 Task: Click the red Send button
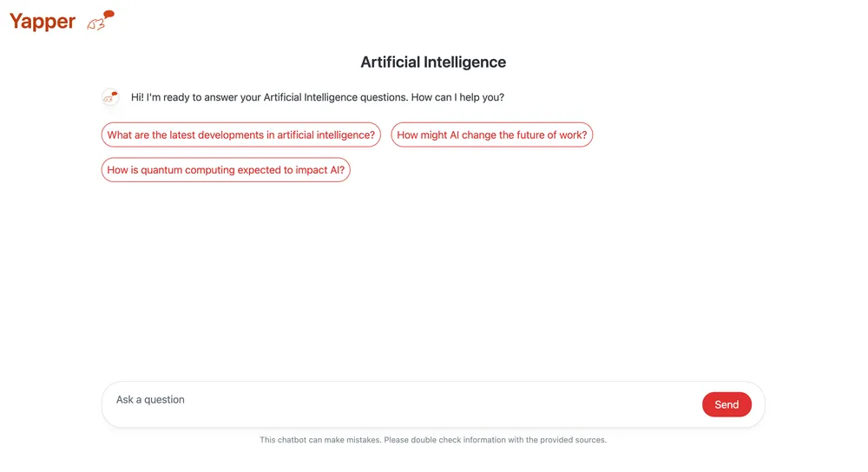coord(727,404)
